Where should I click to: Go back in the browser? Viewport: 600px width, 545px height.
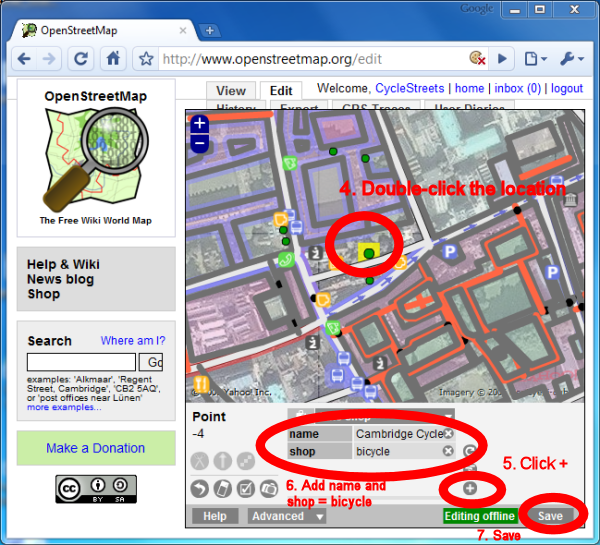pyautogui.click(x=24, y=59)
